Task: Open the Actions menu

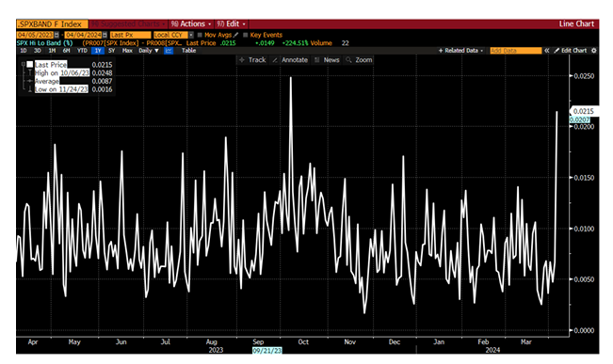Action: [191, 24]
